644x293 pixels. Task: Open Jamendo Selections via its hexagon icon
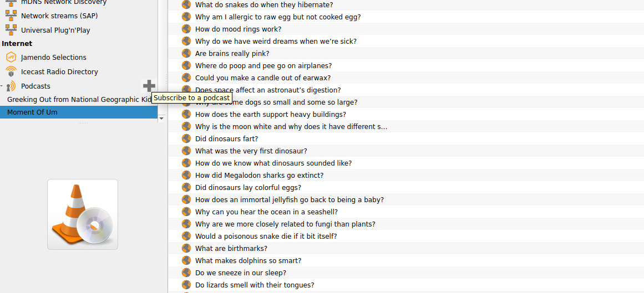11,58
